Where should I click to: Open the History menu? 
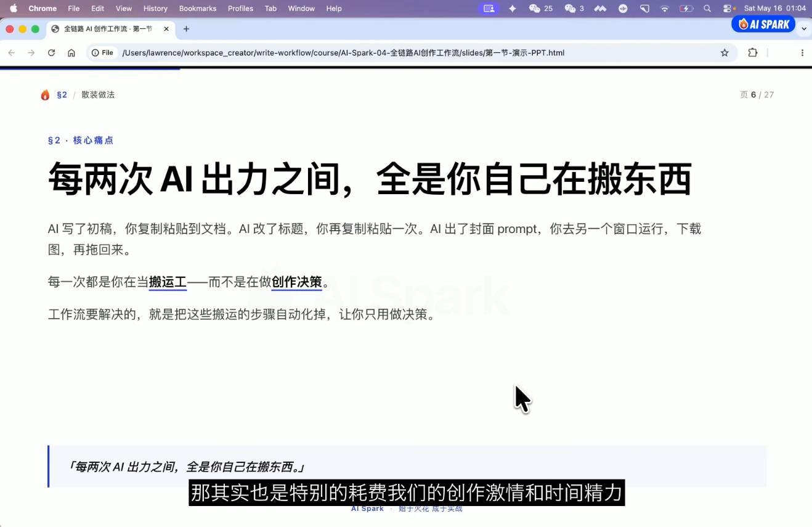155,9
